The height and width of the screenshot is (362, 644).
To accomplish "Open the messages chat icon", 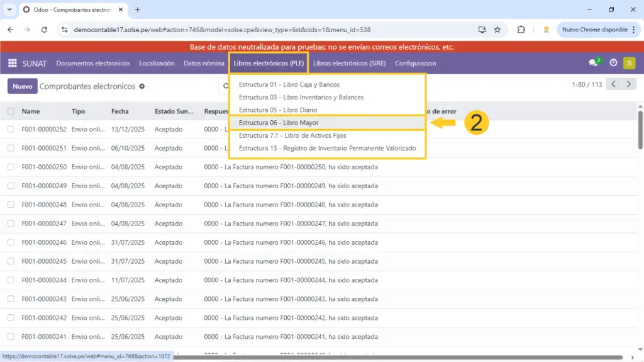I will (592, 63).
